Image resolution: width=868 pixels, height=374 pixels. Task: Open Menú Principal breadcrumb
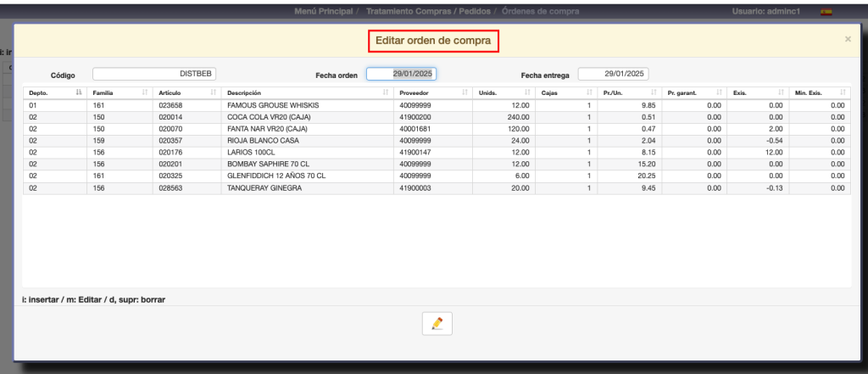[324, 11]
